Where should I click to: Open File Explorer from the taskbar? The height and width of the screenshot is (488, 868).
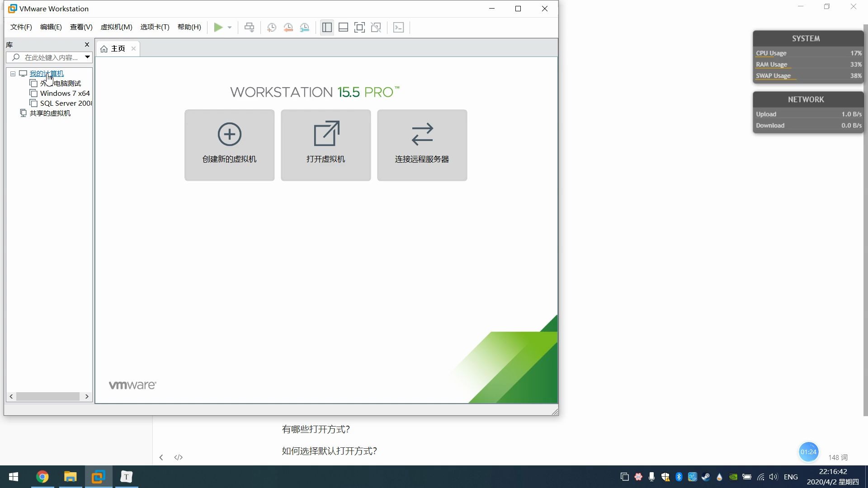pyautogui.click(x=71, y=477)
